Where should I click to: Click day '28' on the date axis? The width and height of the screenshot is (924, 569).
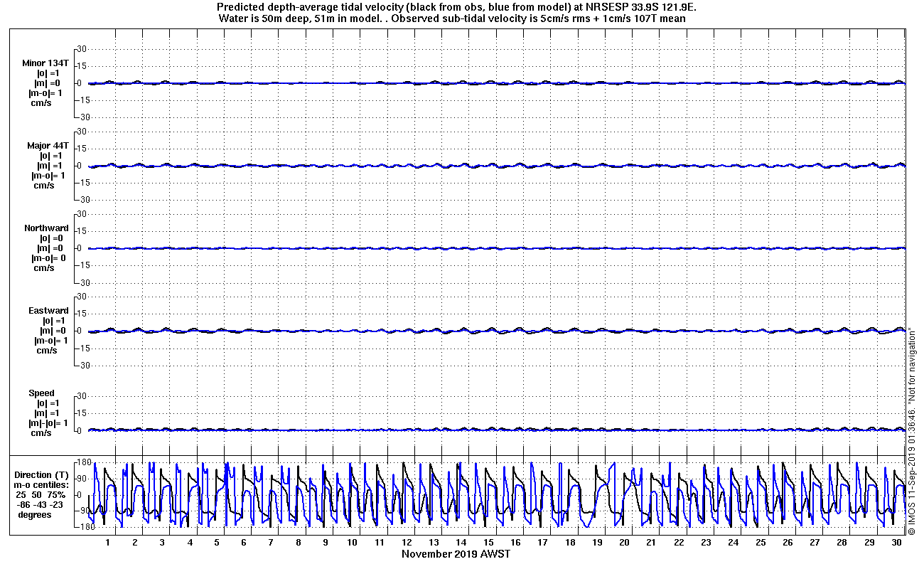tap(842, 543)
